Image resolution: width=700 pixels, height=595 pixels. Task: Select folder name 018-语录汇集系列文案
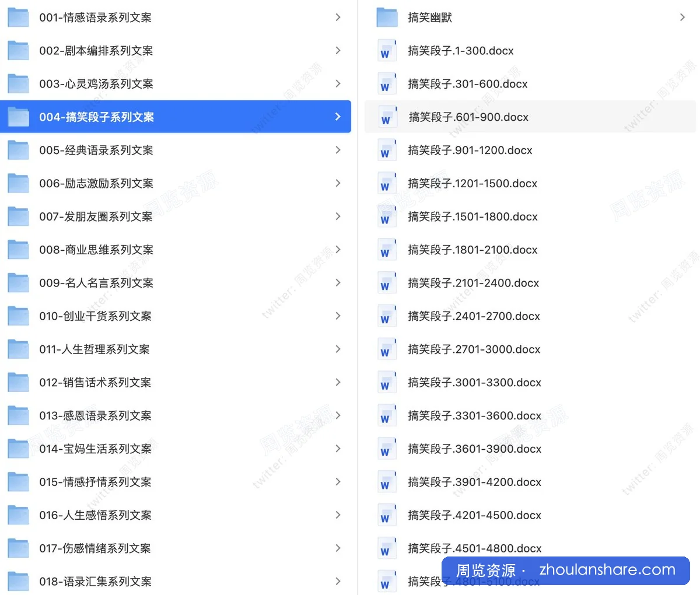click(95, 582)
